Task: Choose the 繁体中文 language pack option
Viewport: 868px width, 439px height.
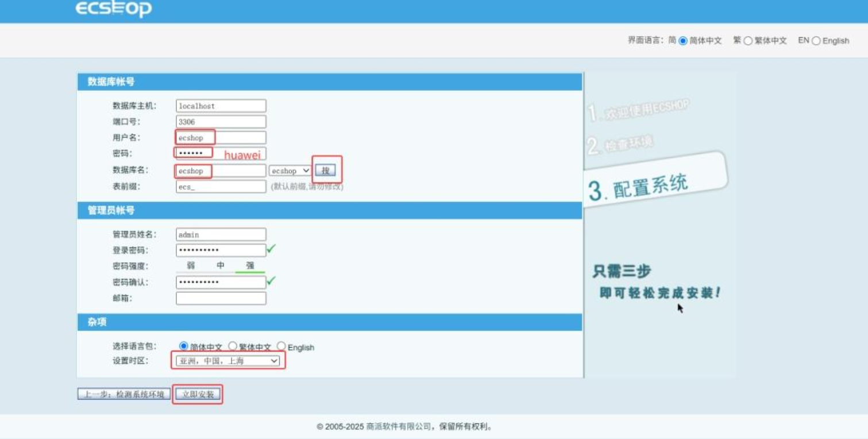Action: click(x=233, y=346)
